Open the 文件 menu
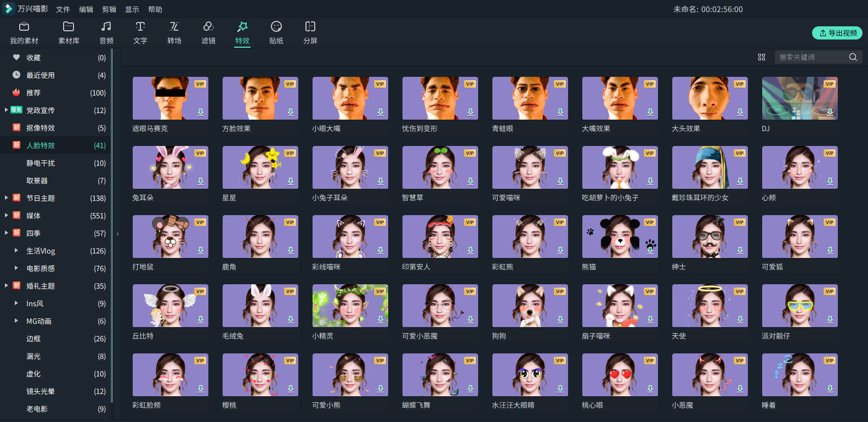Viewport: 868px width, 422px height. coord(63,9)
